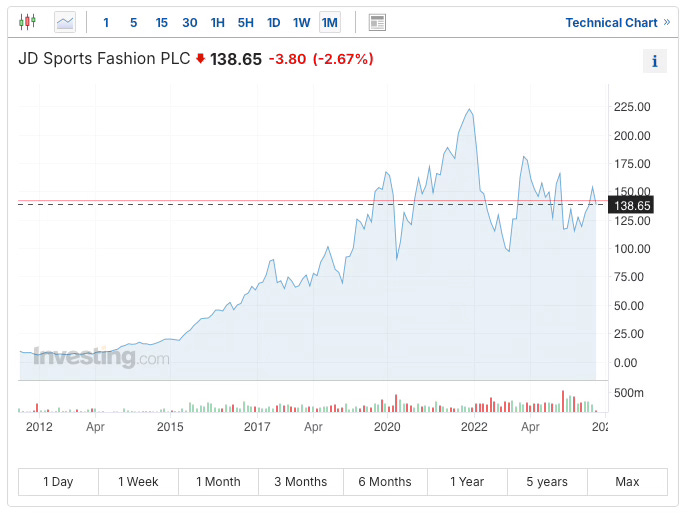Click the (-2.67%) percent change
This screenshot has width=688, height=515.
[x=343, y=59]
